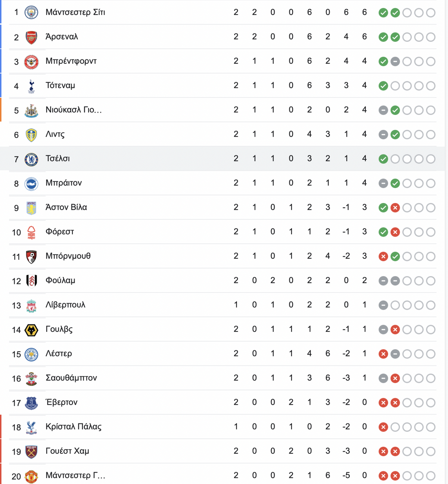Click the West Ham crest
Viewport: 448px width, 484px height.
click(x=31, y=452)
